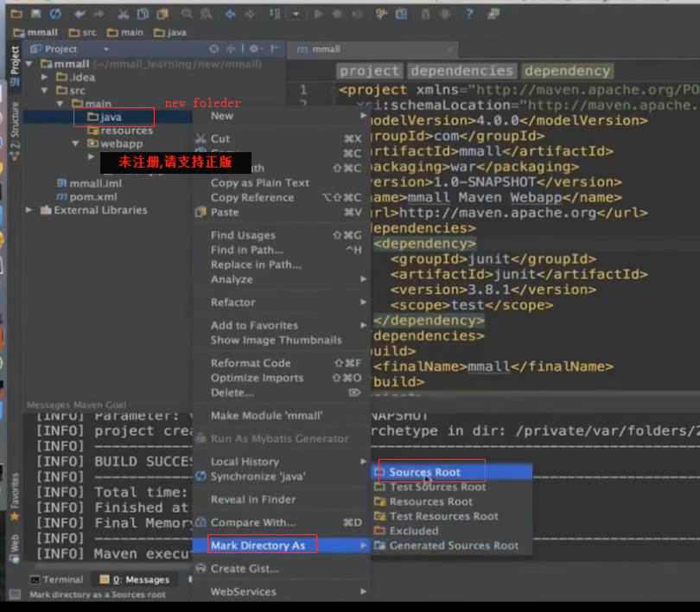The image size is (700, 612).
Task: Click the mmall breadcrumb in navigation bar
Action: click(35, 33)
